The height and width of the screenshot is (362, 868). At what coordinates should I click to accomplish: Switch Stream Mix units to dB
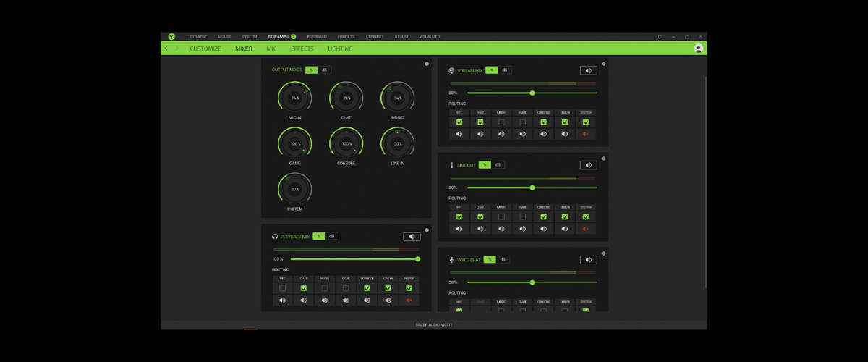pos(504,70)
